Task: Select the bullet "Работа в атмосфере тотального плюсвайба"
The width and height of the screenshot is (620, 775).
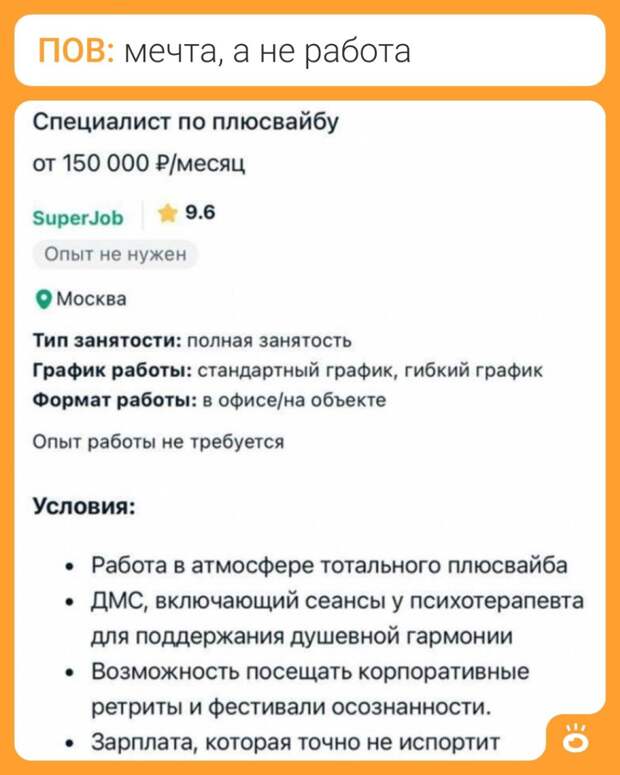Action: (x=329, y=567)
